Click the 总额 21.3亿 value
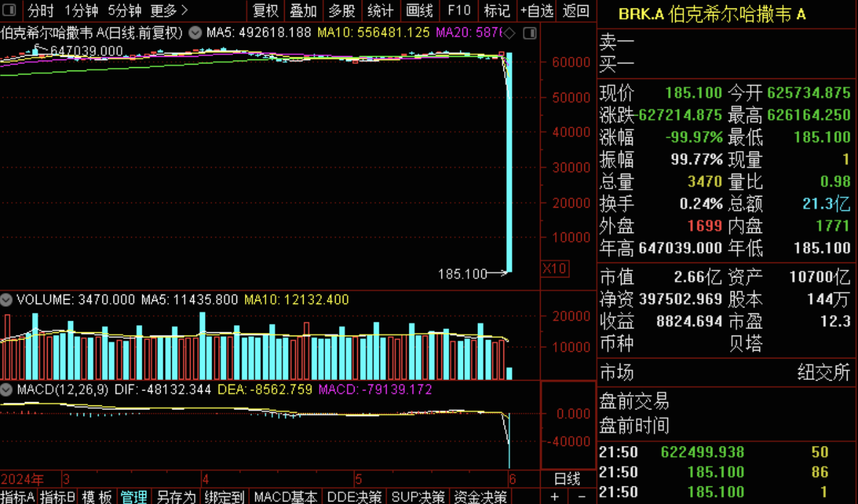The image size is (858, 504). (x=827, y=204)
